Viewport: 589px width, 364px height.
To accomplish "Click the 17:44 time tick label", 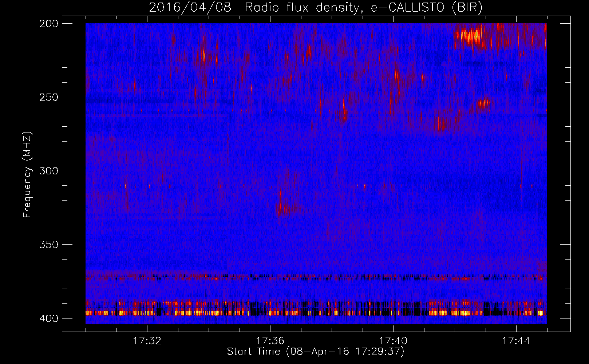I will pos(516,341).
